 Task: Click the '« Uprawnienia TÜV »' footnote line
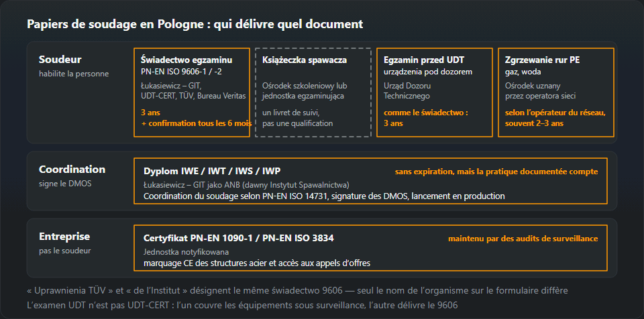pos(297,291)
